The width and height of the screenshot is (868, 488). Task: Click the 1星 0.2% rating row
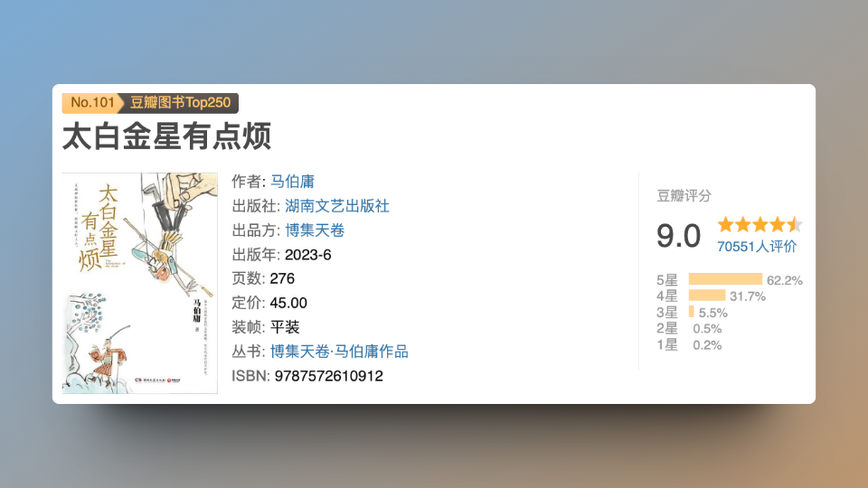coord(689,344)
